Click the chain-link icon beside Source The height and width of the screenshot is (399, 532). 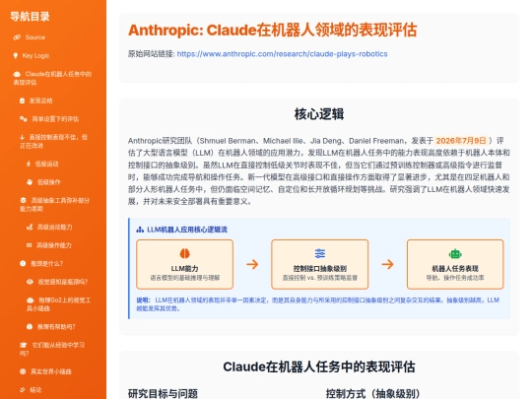point(17,37)
